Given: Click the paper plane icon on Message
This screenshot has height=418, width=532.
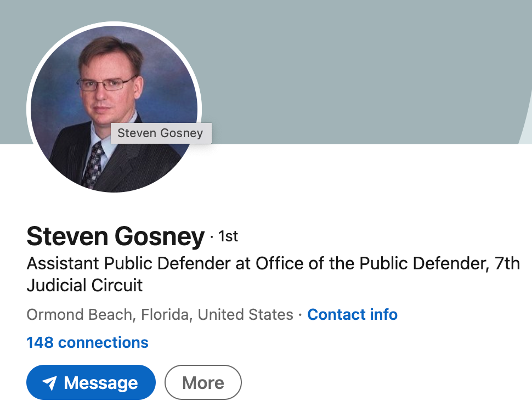Looking at the screenshot, I should point(50,383).
